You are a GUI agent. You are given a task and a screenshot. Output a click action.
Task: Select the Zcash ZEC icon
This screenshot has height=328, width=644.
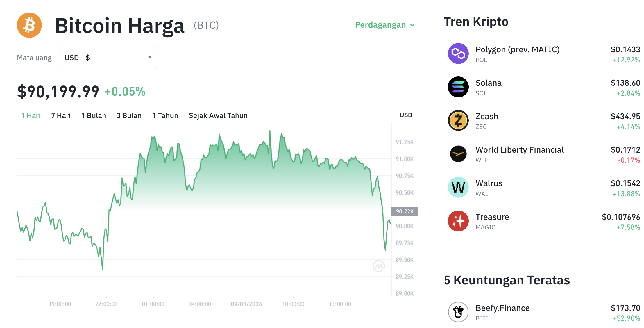point(458,120)
